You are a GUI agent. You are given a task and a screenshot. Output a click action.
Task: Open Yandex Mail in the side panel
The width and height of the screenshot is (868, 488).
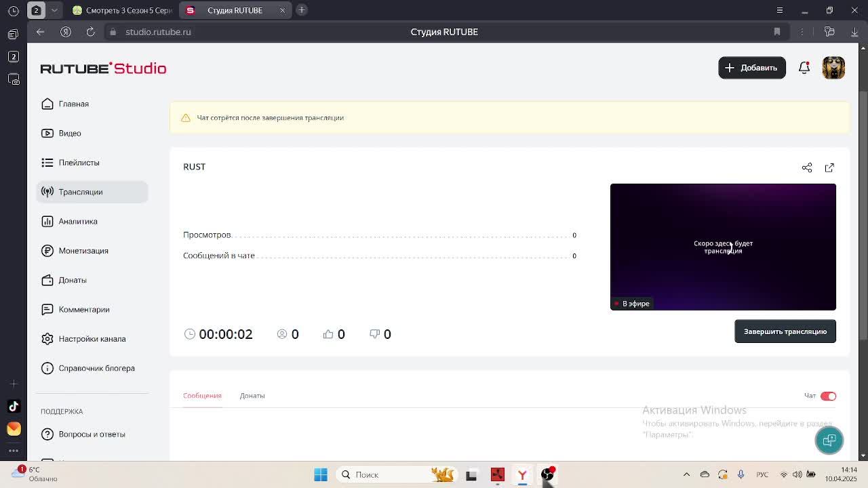click(x=14, y=428)
